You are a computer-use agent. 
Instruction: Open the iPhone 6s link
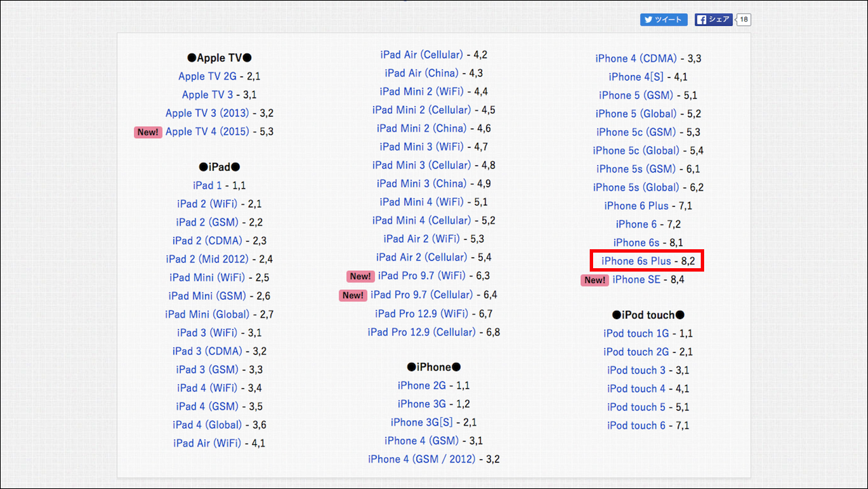[636, 242]
